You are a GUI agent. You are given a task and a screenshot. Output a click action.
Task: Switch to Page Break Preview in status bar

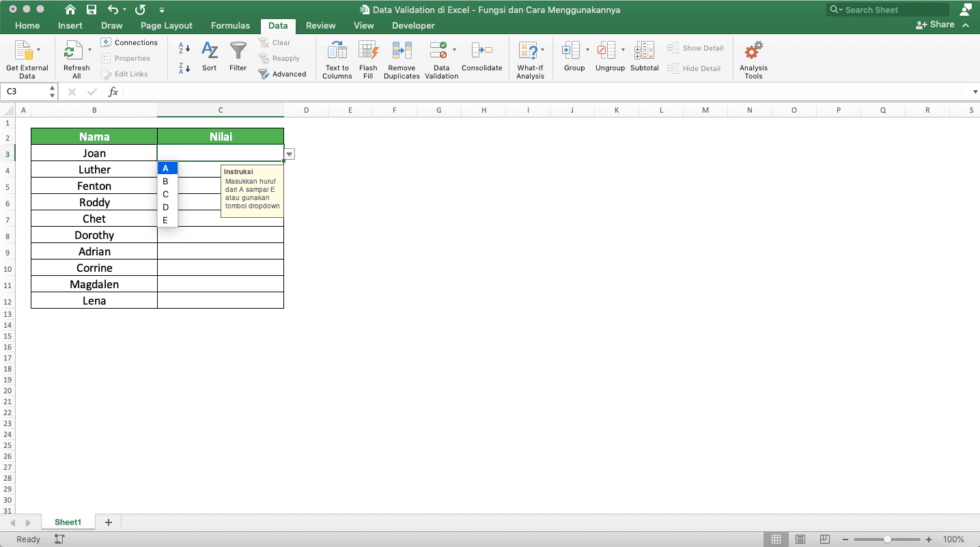point(825,539)
